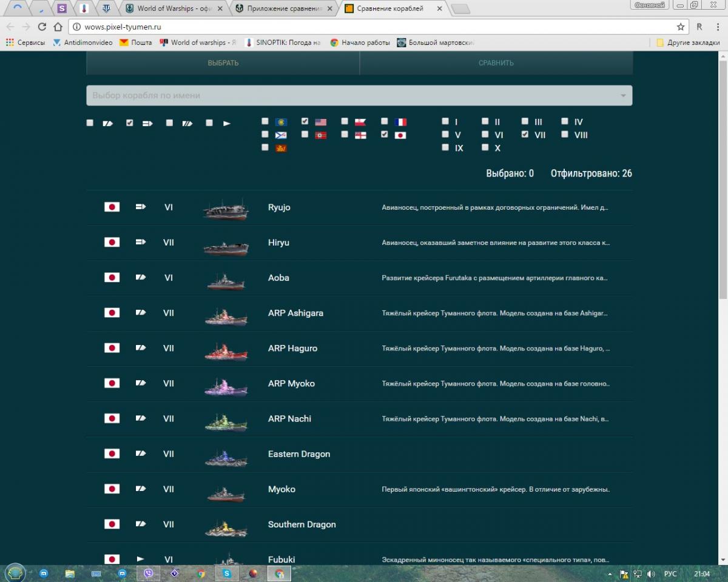Viewport: 728px width, 582px height.
Task: Check the battleship class filter checkbox
Action: (x=169, y=123)
